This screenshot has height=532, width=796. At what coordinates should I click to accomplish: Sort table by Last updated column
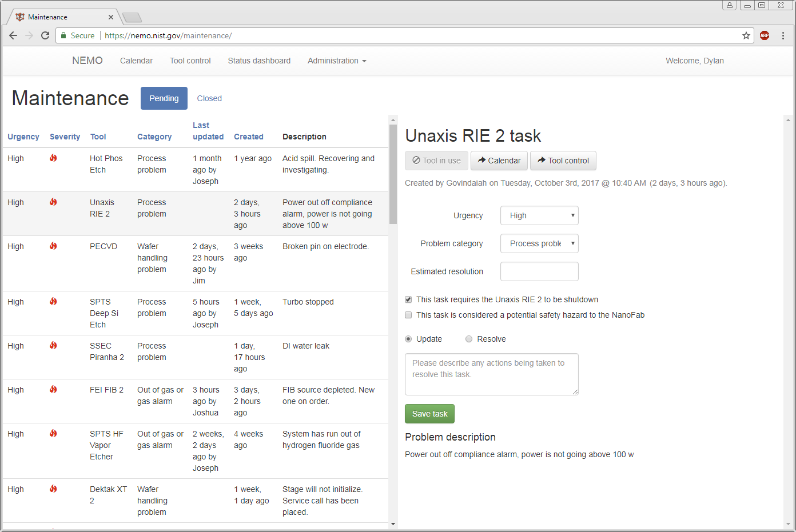click(208, 131)
